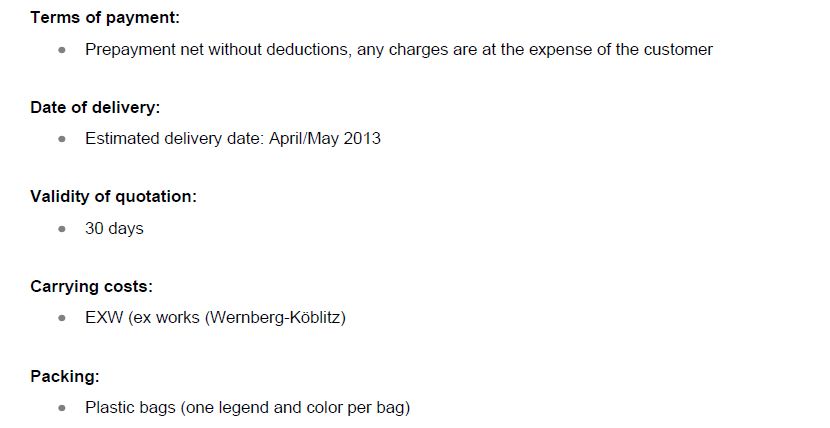
Task: Click the "30 days" text
Action: coord(114,229)
